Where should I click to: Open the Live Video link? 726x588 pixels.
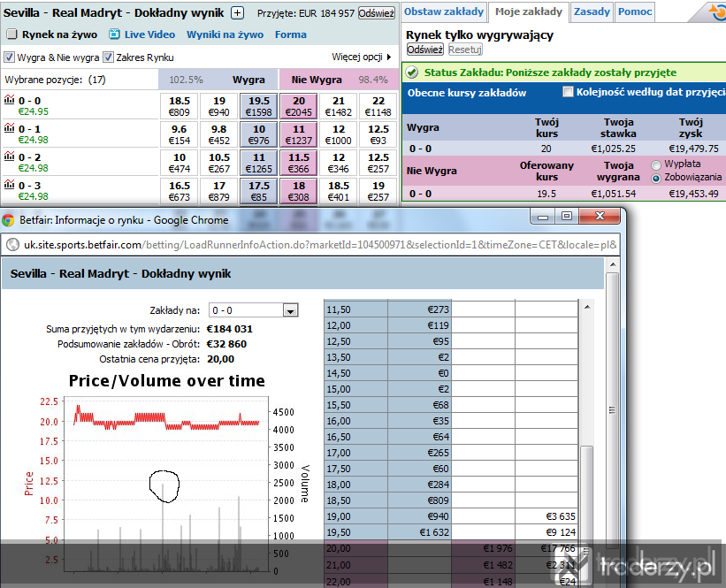click(149, 34)
